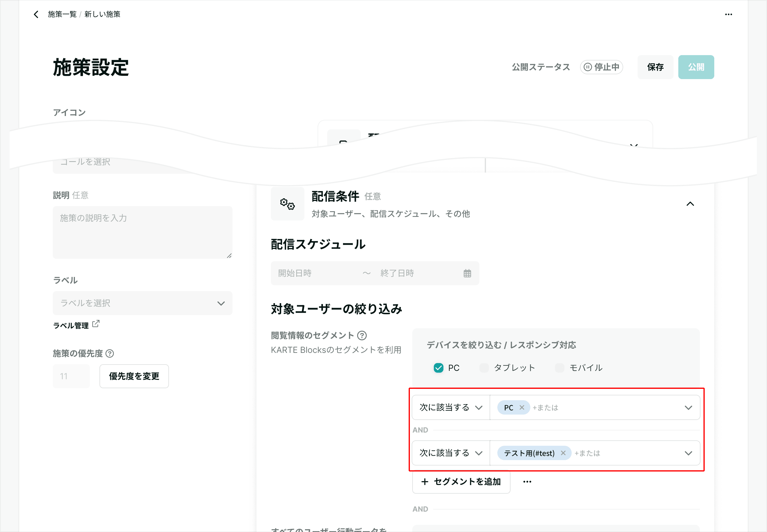Click help icon next to 閲覧情報のセグメント
Screen dimensions: 767x532
362,335
